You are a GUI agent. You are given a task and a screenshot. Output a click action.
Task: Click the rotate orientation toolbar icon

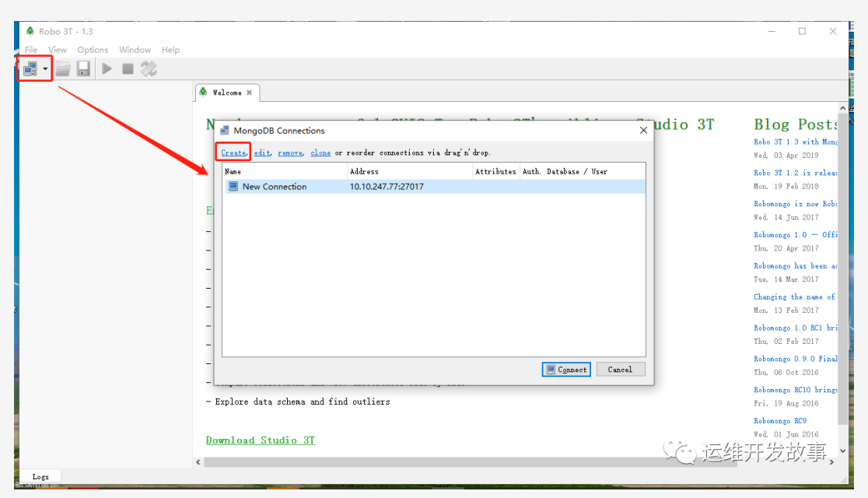[x=149, y=68]
